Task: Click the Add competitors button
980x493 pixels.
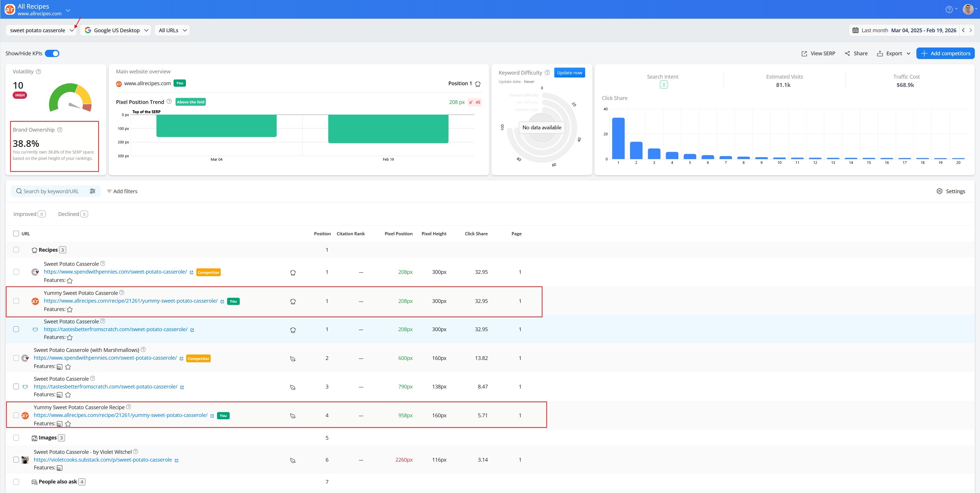Action: (945, 53)
